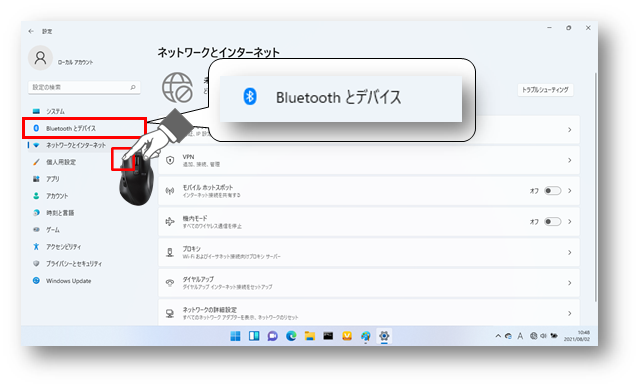Click the search magnifier icon in 設定の検索
This screenshot has height=388, width=640.
[133, 87]
